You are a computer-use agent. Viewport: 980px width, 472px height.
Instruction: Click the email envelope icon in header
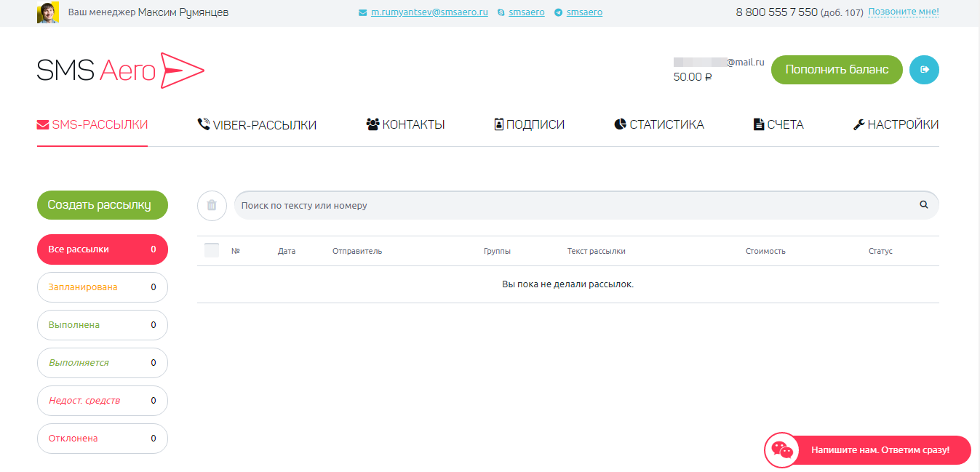click(x=363, y=13)
